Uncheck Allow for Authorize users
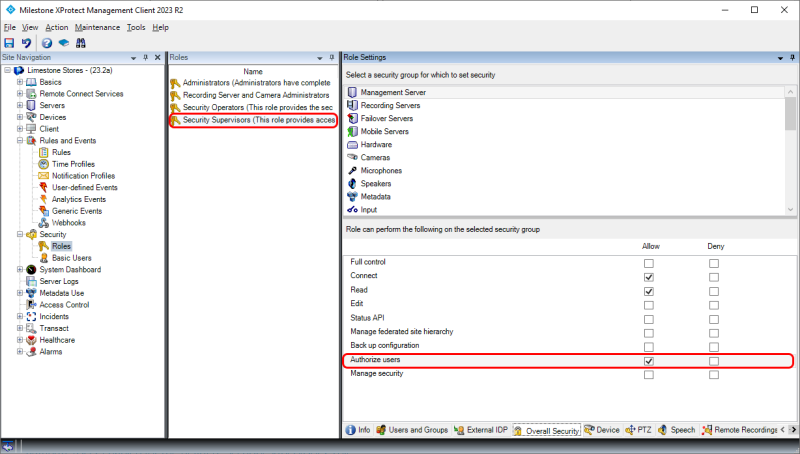800x454 pixels. pos(648,361)
